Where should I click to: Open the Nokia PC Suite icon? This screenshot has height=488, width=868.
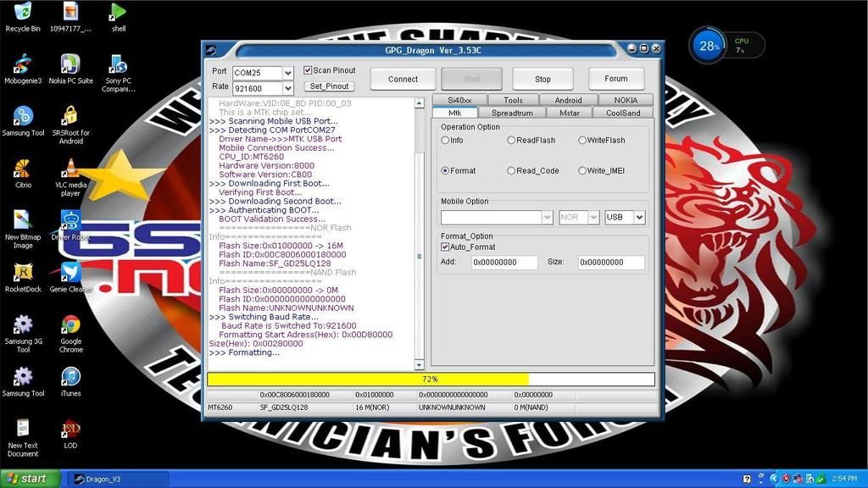point(70,64)
